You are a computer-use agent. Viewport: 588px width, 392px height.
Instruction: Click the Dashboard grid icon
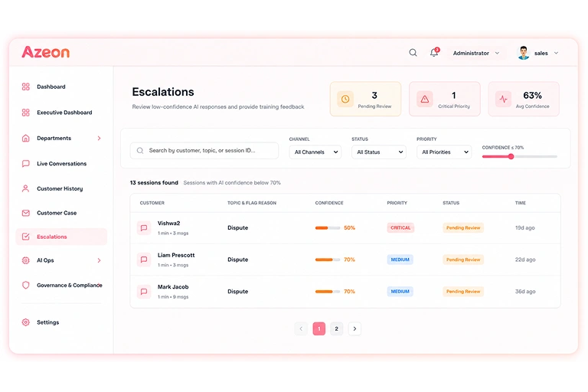25,87
